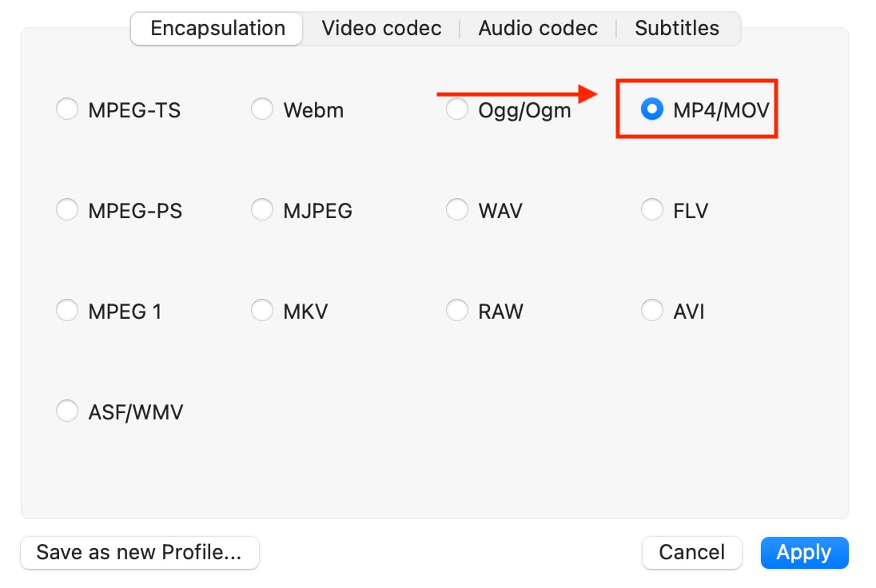Go to the Subtitles tab
876x588 pixels.
coord(677,29)
